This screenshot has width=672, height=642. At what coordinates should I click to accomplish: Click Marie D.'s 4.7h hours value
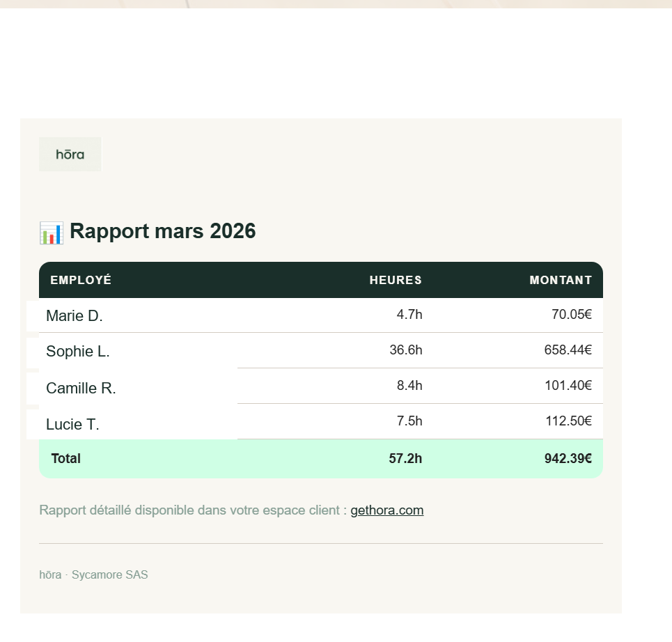(409, 314)
